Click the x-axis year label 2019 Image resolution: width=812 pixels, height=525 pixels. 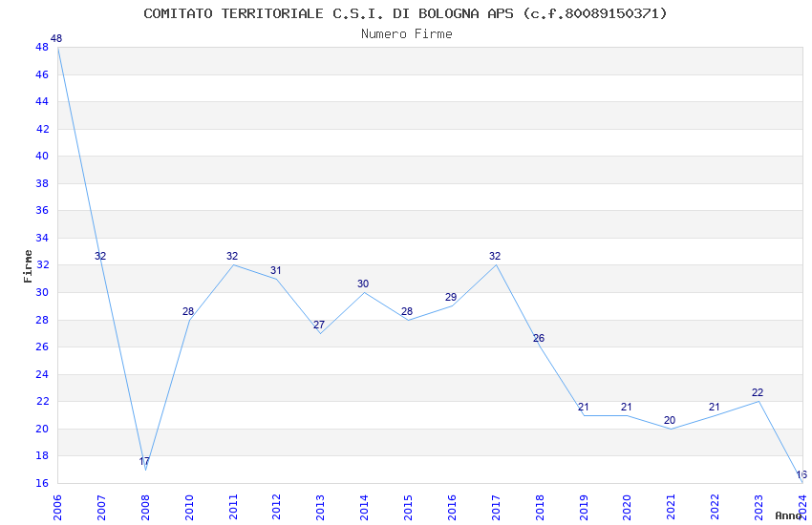click(584, 508)
